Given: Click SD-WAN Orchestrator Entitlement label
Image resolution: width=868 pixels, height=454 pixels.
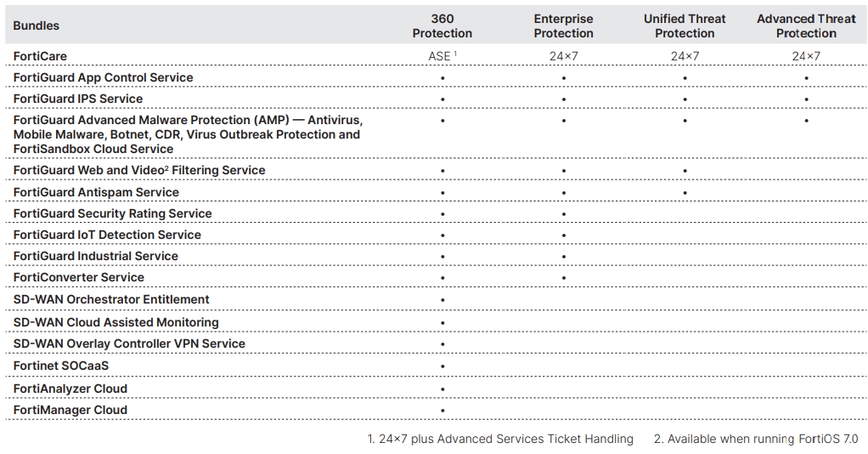Looking at the screenshot, I should 111,299.
